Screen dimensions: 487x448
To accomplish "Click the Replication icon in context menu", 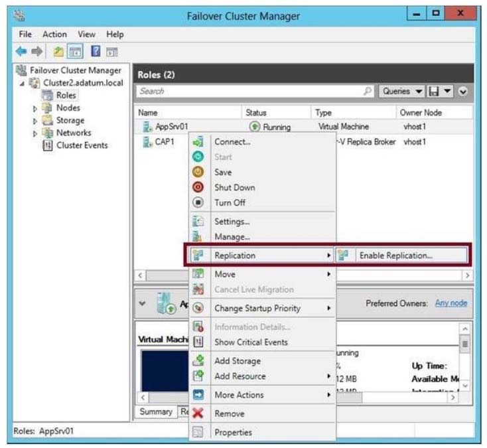I will [x=198, y=255].
